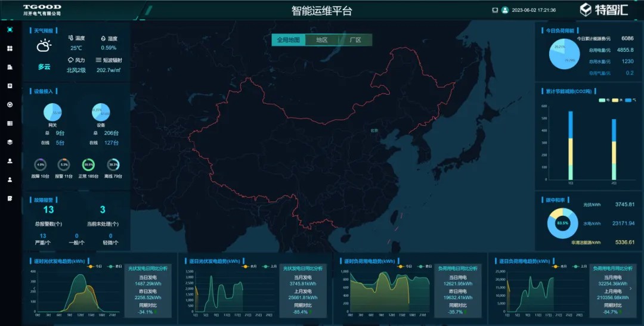Toggle the 电 legend in CO2 chart
Viewport: 644px width, 326px height.
click(x=604, y=100)
